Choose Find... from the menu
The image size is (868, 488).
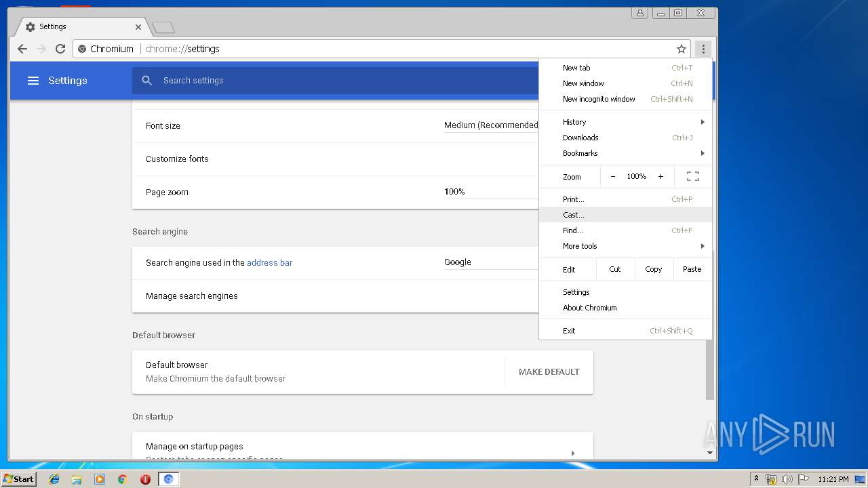point(625,230)
